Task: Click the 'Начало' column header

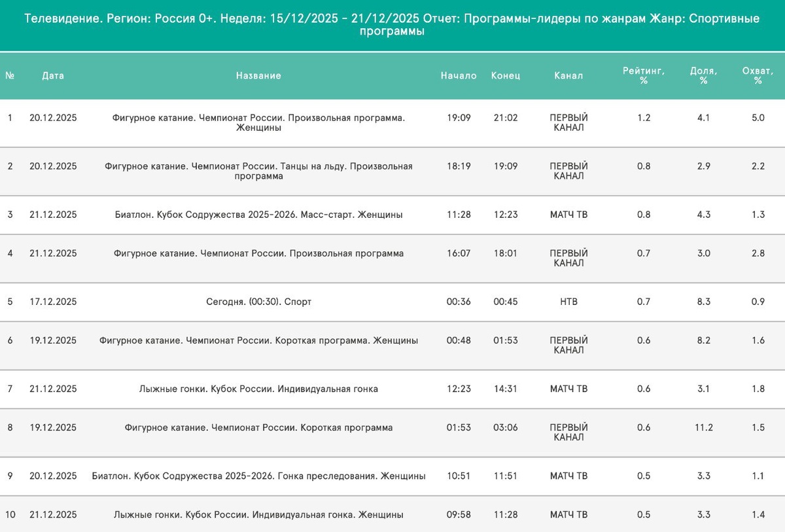Action: [459, 76]
